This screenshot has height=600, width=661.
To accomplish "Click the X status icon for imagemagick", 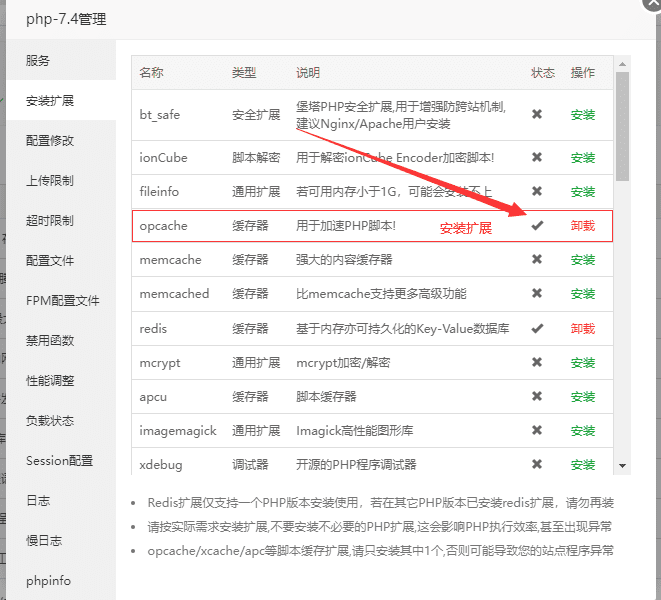I will 537,430.
